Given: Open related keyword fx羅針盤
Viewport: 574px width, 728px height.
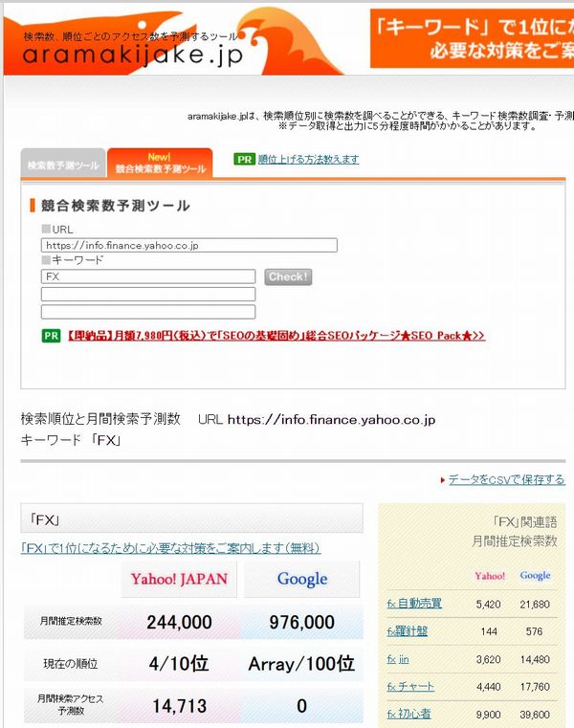Looking at the screenshot, I should [x=408, y=631].
